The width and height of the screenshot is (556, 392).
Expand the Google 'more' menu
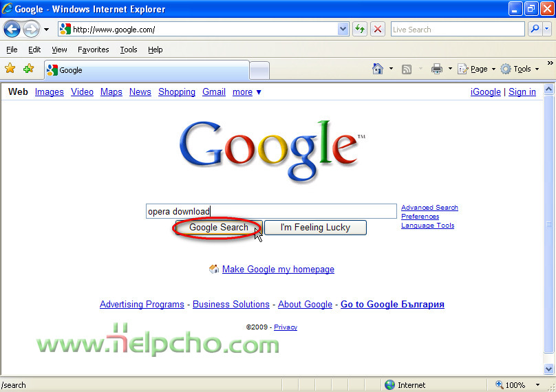(x=247, y=92)
